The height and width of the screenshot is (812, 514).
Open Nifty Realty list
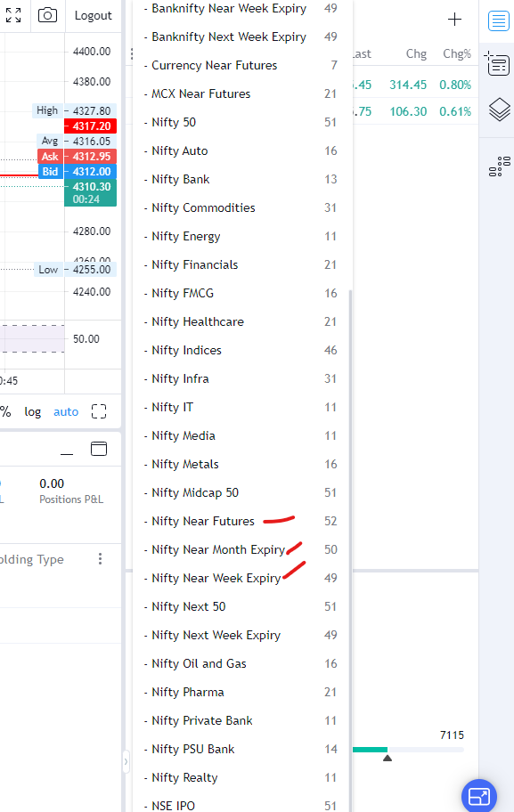click(x=241, y=777)
